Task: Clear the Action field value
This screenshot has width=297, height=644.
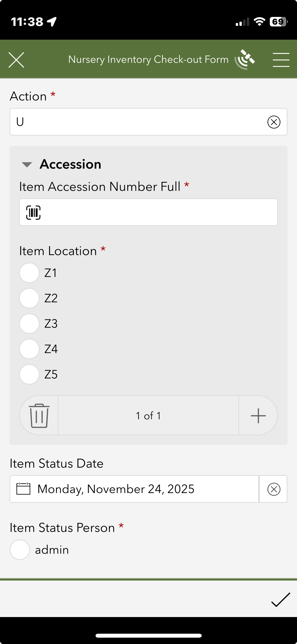Action: [274, 122]
